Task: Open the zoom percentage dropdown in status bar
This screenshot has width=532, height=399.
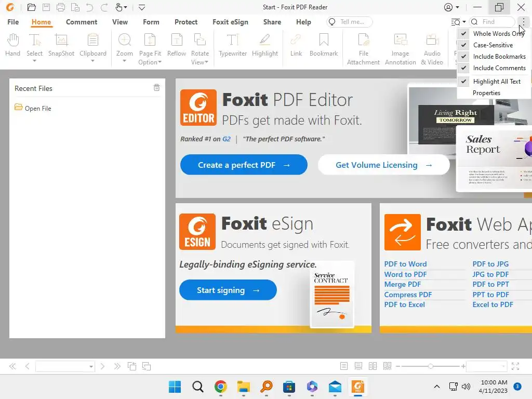Action: (x=503, y=366)
